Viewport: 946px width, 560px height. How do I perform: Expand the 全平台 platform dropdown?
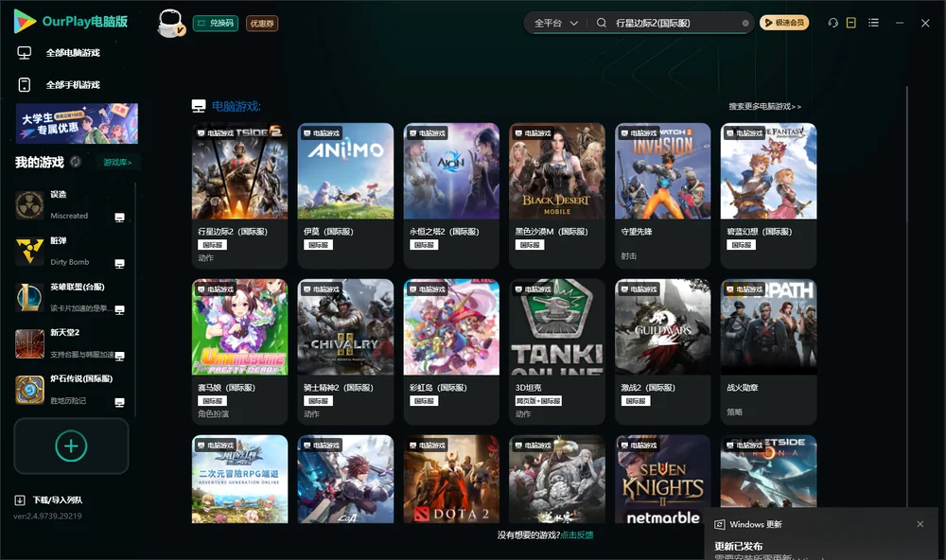point(555,23)
